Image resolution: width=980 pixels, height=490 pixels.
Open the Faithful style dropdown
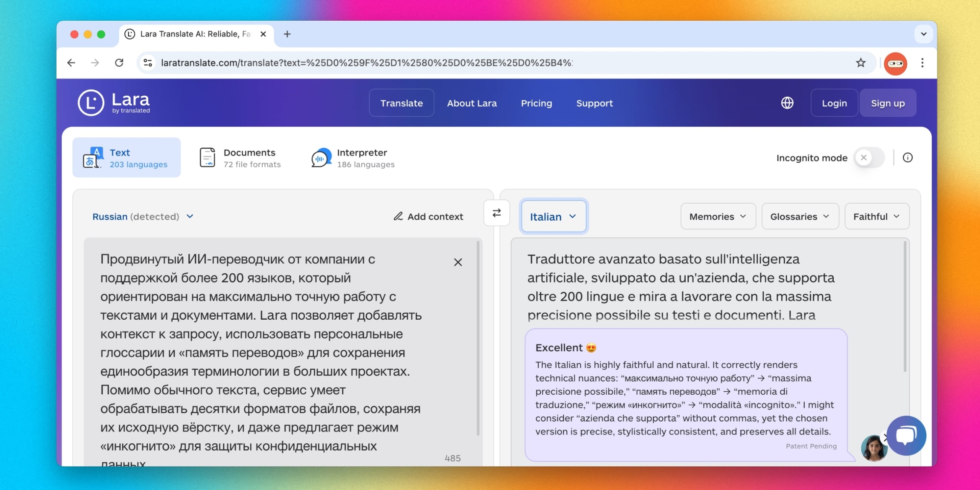[x=876, y=217]
